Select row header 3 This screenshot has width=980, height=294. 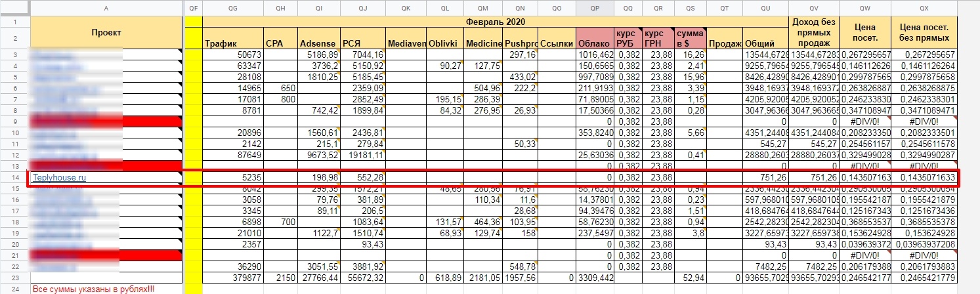(15, 54)
